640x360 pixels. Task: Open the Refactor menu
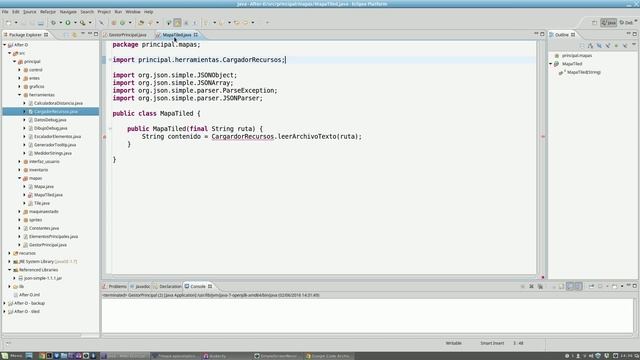pos(48,12)
